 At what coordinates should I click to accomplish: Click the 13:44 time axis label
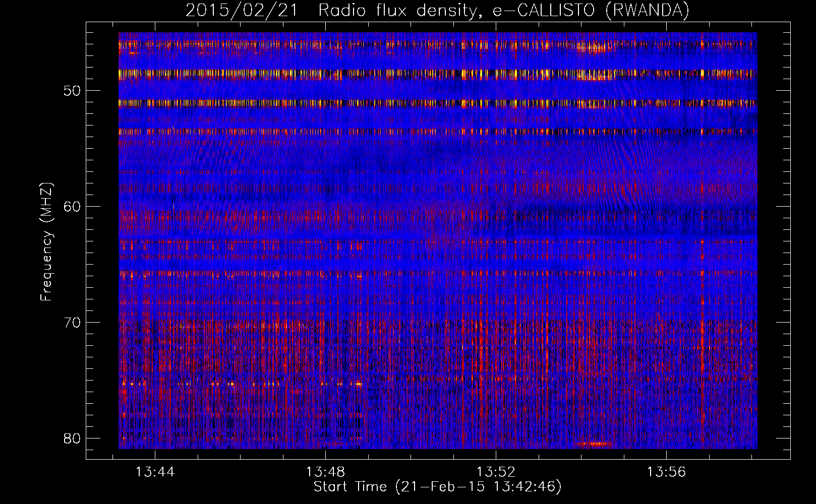pos(155,472)
